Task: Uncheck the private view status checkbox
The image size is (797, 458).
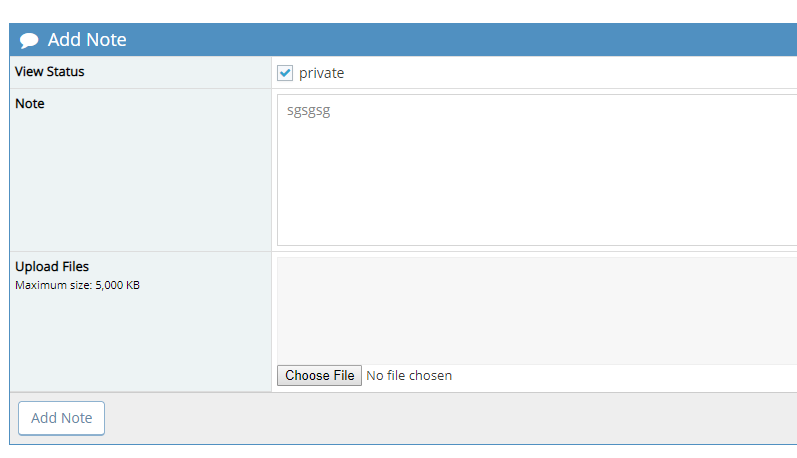Action: coord(285,73)
